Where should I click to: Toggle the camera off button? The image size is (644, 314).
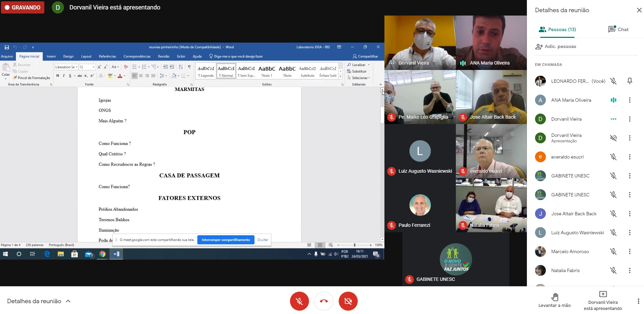(x=348, y=301)
